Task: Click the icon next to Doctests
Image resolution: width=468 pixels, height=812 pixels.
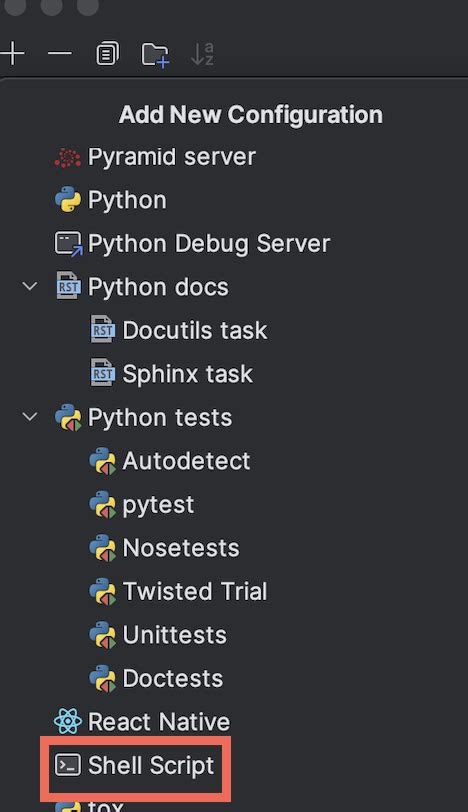Action: tap(102, 679)
